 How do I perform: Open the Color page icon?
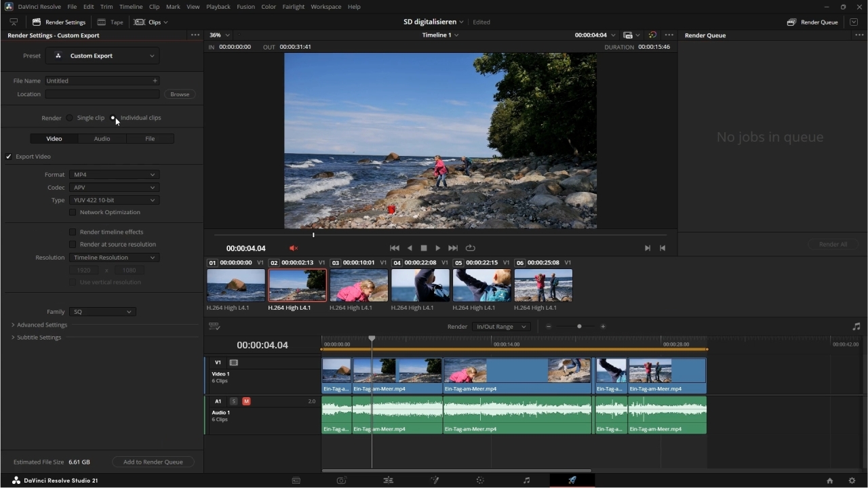480,481
